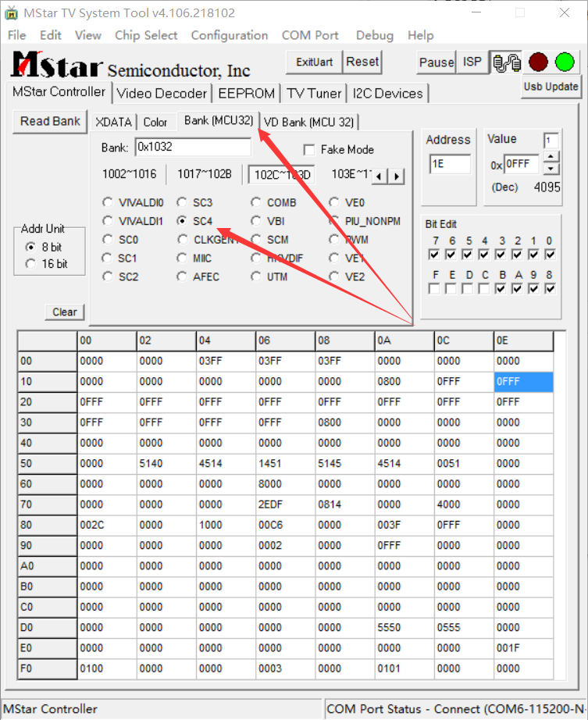Select the VIVALDI0 bank radio button

tap(108, 202)
